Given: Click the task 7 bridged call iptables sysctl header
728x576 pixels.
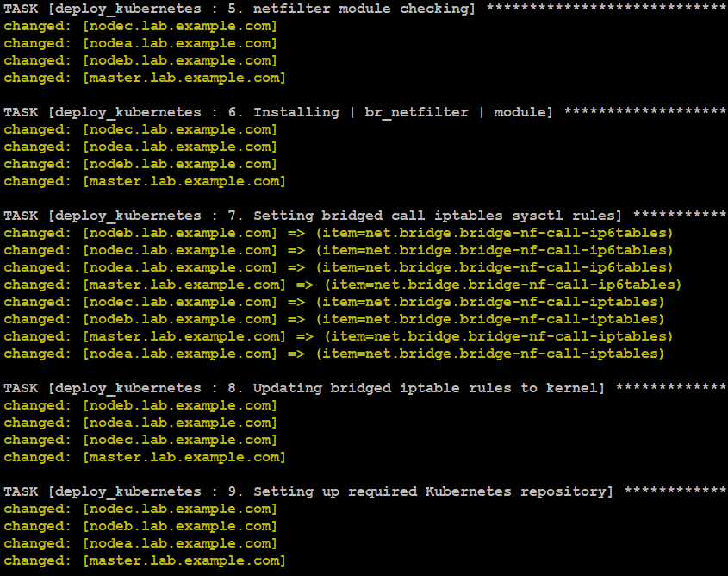Looking at the screenshot, I should point(365,216).
